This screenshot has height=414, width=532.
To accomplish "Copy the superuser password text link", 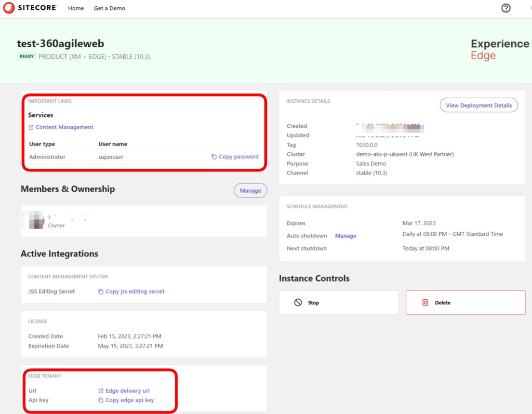I will tap(238, 157).
